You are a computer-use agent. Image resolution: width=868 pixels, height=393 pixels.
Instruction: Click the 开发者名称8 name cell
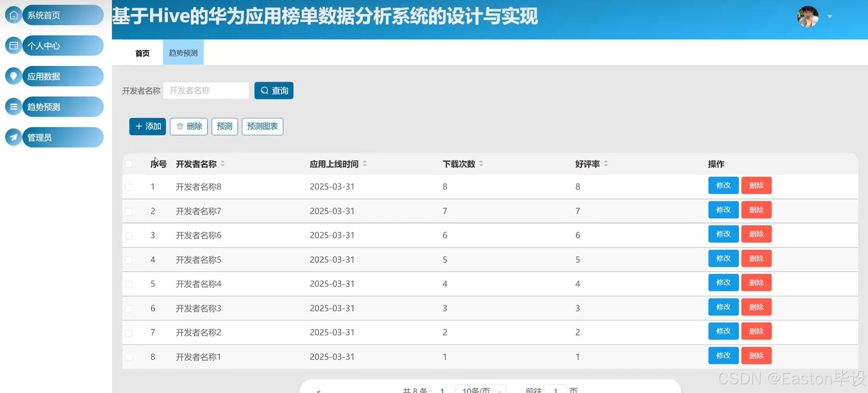(198, 187)
